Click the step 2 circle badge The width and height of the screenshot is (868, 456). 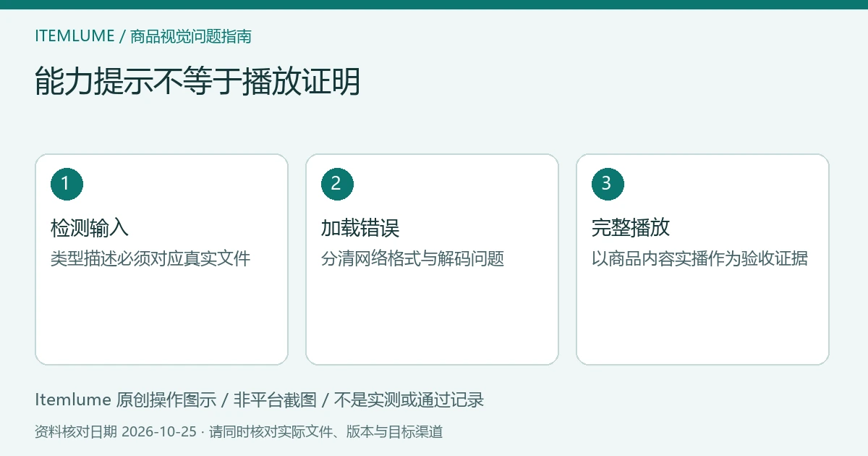tap(337, 184)
